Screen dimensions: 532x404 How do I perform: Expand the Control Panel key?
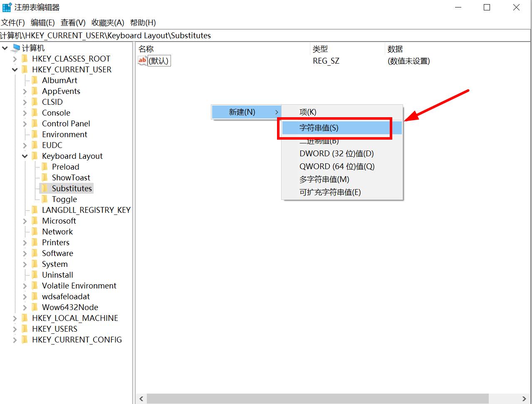[x=25, y=124]
